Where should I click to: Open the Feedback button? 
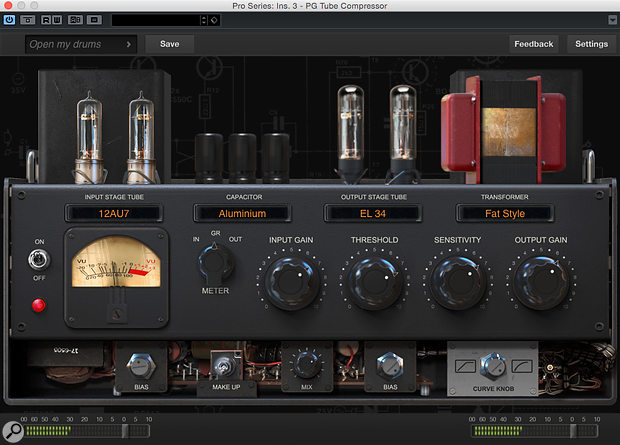[x=533, y=44]
